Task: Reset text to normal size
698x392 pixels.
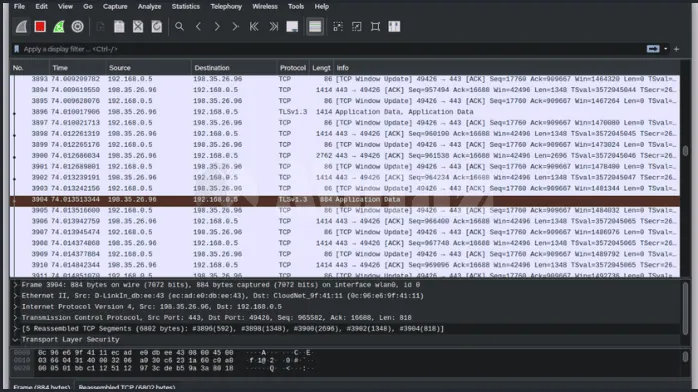Action: tap(375, 27)
